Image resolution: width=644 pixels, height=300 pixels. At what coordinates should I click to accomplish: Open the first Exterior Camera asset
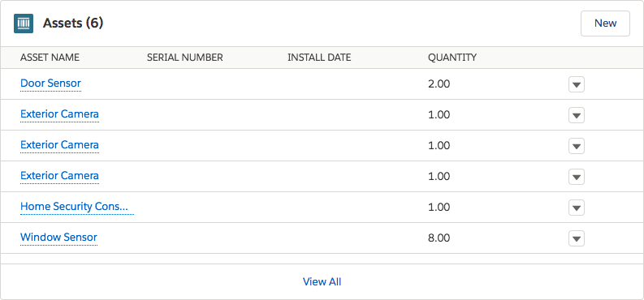coord(59,114)
